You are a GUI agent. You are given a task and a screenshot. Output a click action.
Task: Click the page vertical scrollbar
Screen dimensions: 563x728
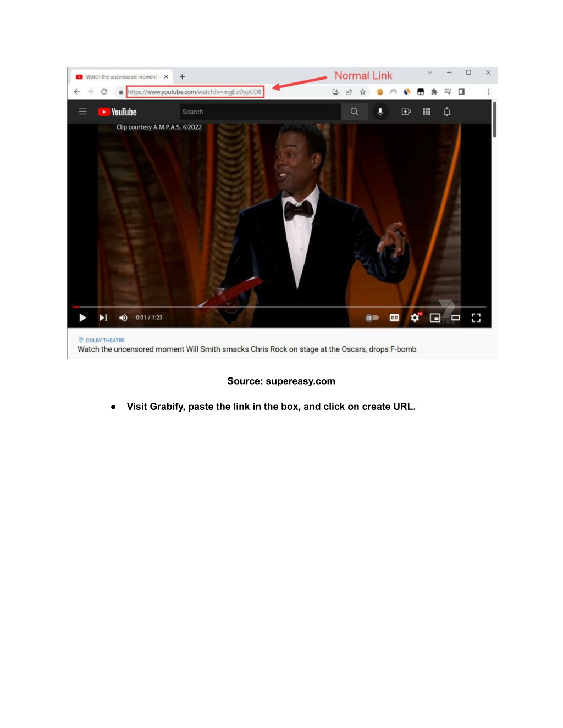495,119
